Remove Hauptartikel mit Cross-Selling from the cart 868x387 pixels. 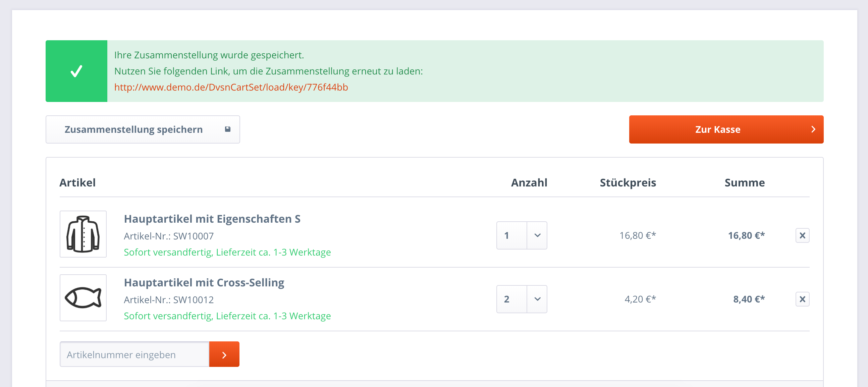(802, 299)
